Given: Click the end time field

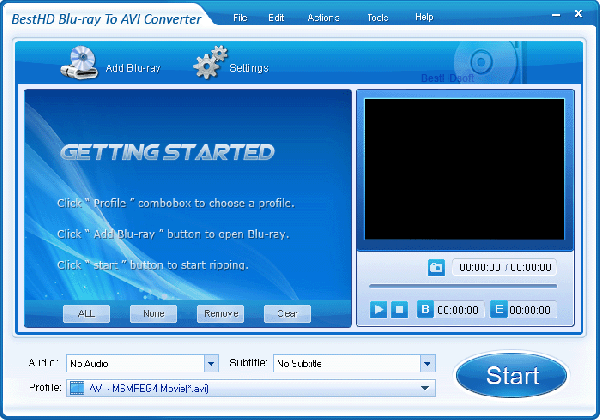Looking at the screenshot, I should [531, 309].
